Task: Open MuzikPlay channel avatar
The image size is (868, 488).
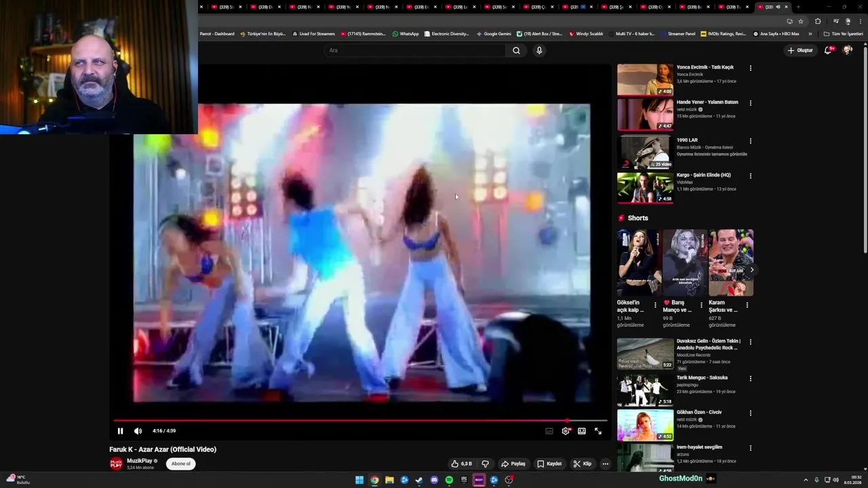Action: tap(117, 464)
